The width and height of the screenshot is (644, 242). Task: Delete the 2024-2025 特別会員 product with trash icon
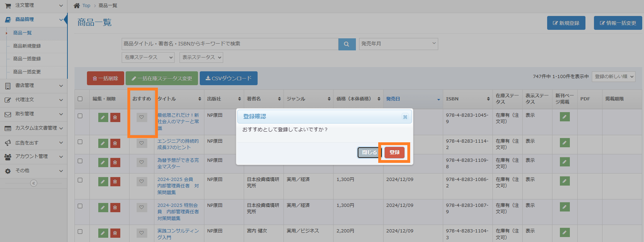tap(115, 208)
